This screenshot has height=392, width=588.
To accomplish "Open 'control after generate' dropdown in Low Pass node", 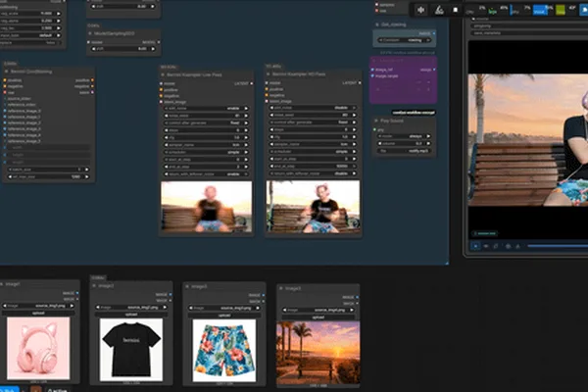I will tap(206, 122).
